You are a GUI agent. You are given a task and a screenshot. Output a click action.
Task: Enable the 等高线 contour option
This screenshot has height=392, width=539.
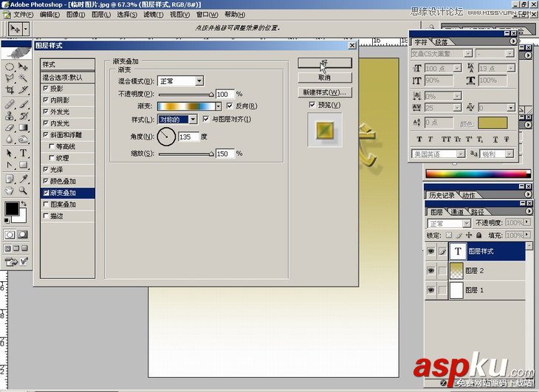click(x=52, y=146)
